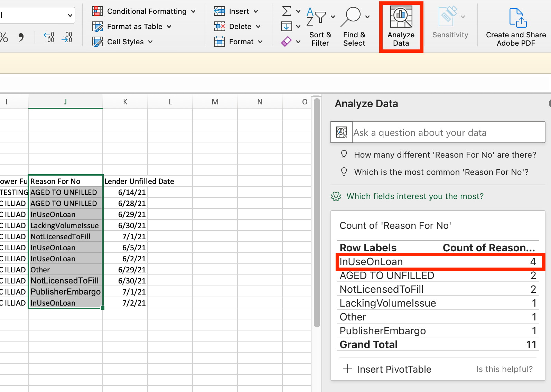Click the 'Ask a question about your data' field

pyautogui.click(x=448, y=132)
